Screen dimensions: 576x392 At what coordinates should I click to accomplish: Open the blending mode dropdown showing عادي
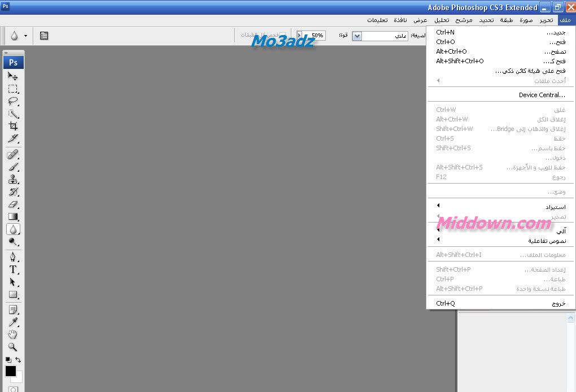380,36
